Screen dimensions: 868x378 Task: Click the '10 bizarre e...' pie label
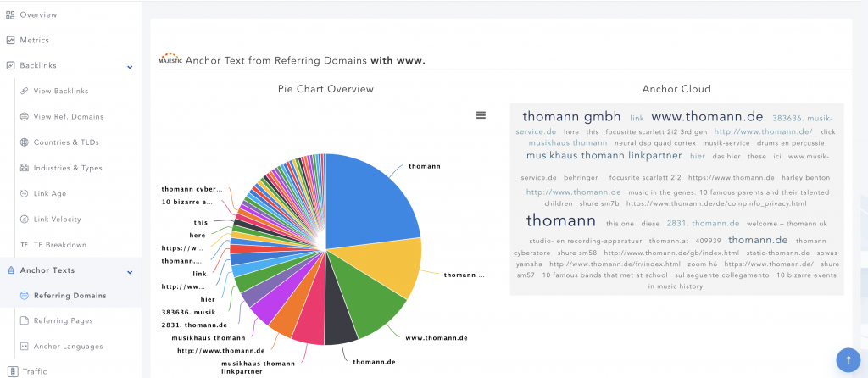pyautogui.click(x=187, y=202)
